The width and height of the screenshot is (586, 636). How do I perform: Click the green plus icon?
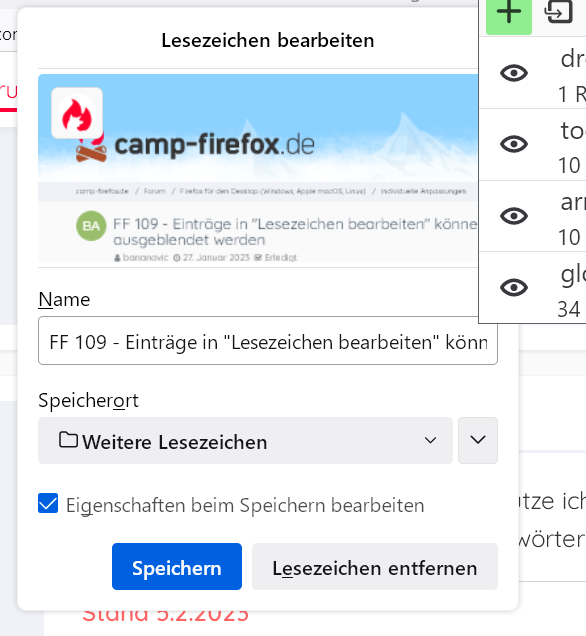click(x=509, y=15)
